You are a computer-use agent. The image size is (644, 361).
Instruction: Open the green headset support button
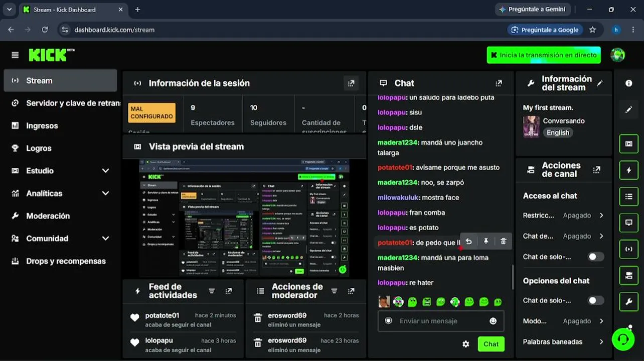coord(623,339)
